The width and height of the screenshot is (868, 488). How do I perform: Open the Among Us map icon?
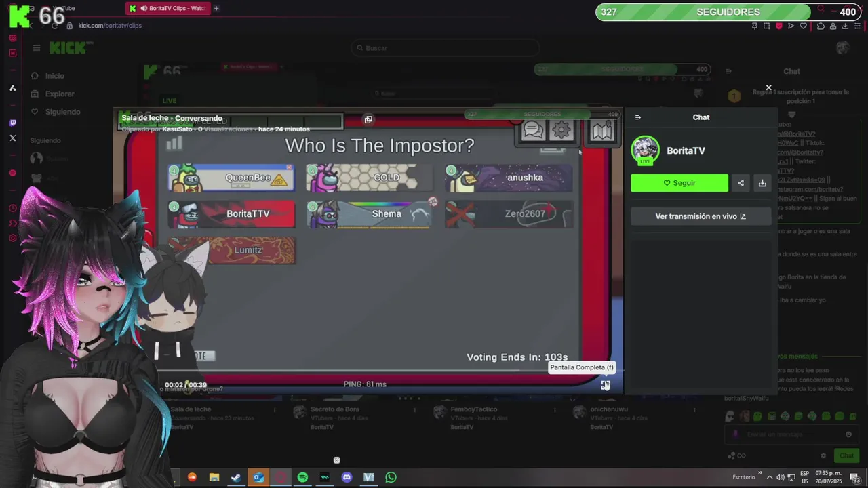coord(602,130)
